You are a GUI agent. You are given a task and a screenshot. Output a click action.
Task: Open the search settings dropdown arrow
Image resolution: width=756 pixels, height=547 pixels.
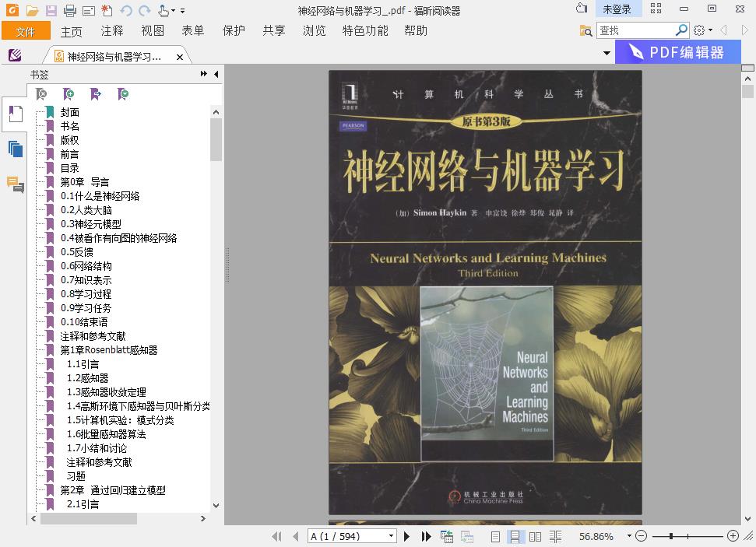coord(710,30)
